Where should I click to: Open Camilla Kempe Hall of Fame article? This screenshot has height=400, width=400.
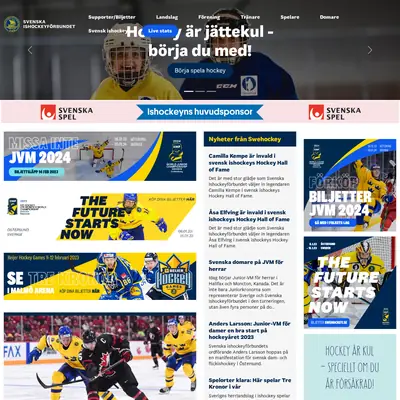[x=248, y=163]
